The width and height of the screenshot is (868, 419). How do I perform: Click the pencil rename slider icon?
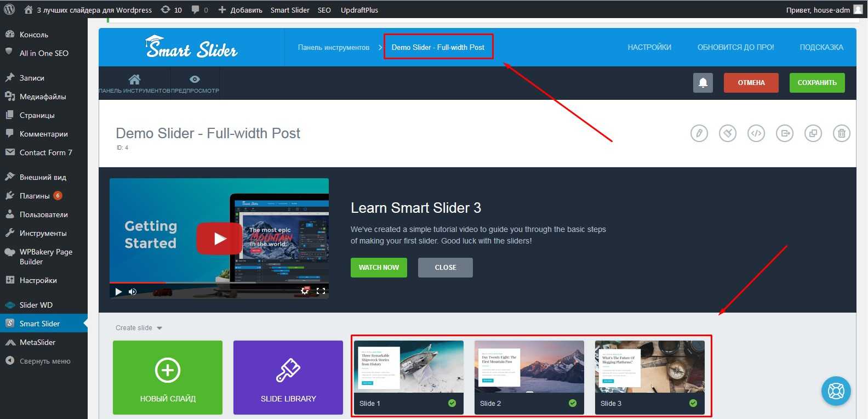699,133
